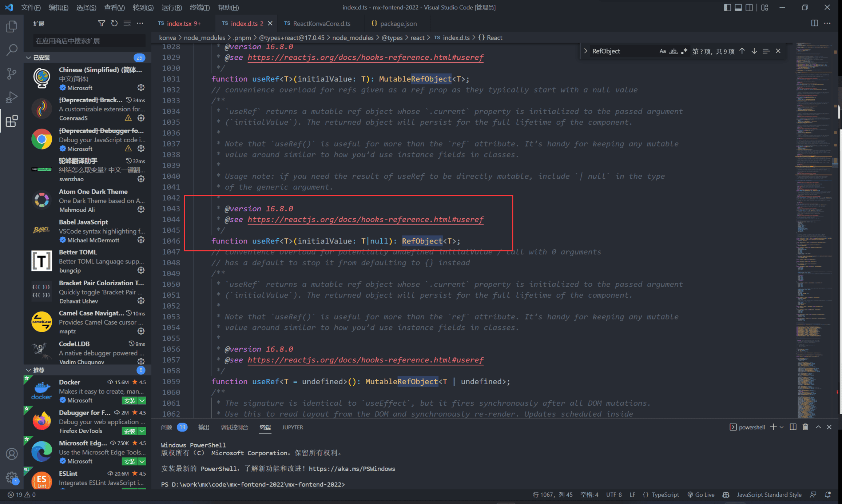Click Go Live in status bar
Viewport: 842px width, 504px height.
coord(701,495)
